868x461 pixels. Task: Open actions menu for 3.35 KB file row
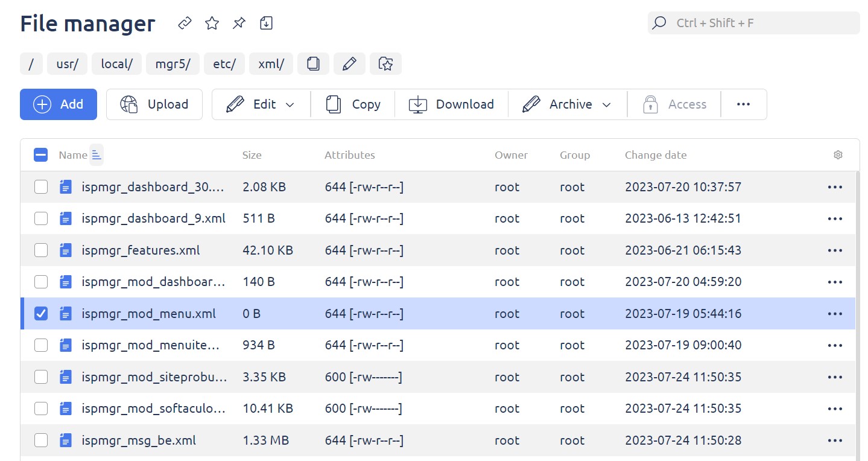click(835, 377)
